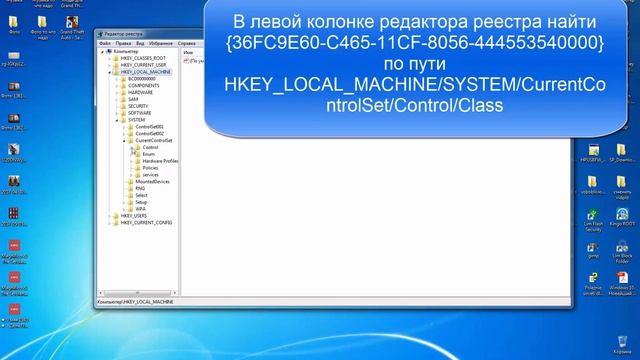Screen dimensions: 640x360
Task: Open the Файл menu
Action: coord(105,43)
